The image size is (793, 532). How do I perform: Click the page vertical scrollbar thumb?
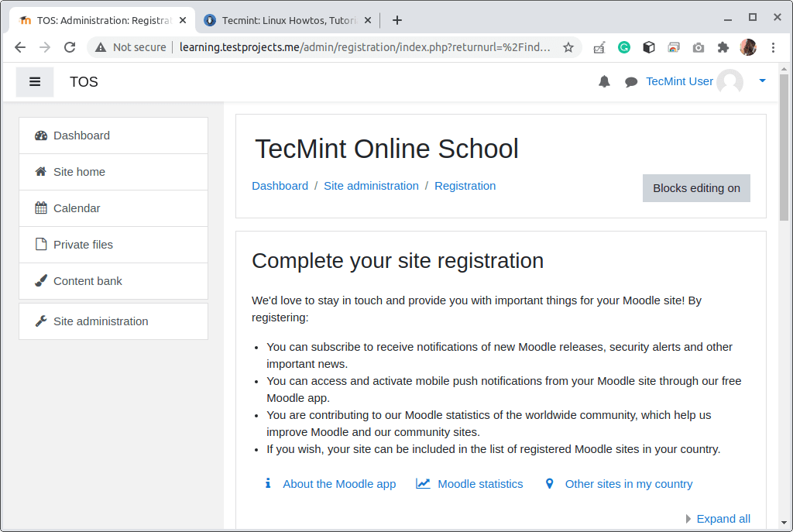pyautogui.click(x=784, y=148)
